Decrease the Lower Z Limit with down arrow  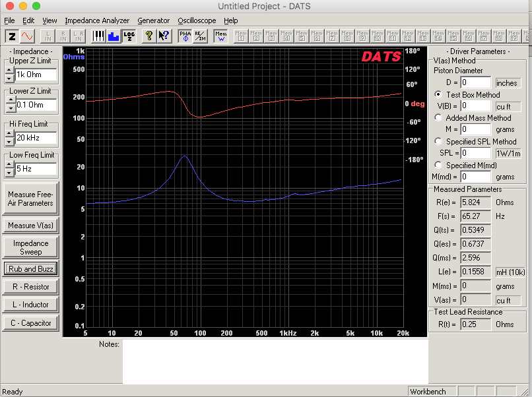tap(11, 109)
